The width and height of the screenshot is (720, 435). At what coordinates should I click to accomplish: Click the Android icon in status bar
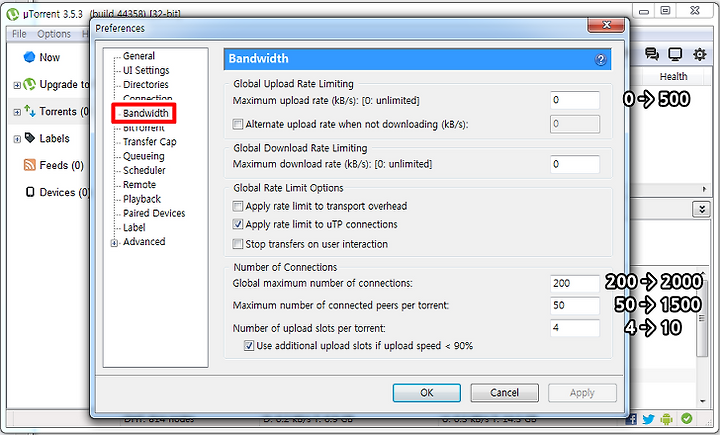point(666,418)
